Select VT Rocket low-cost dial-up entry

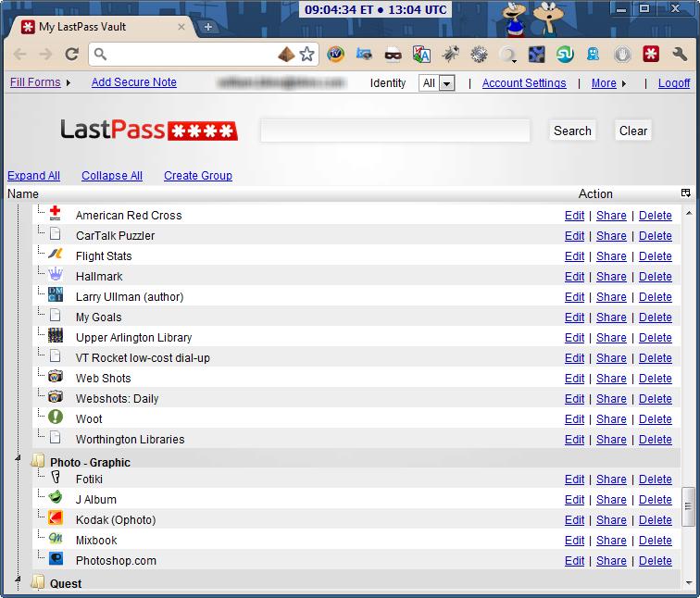(x=143, y=358)
